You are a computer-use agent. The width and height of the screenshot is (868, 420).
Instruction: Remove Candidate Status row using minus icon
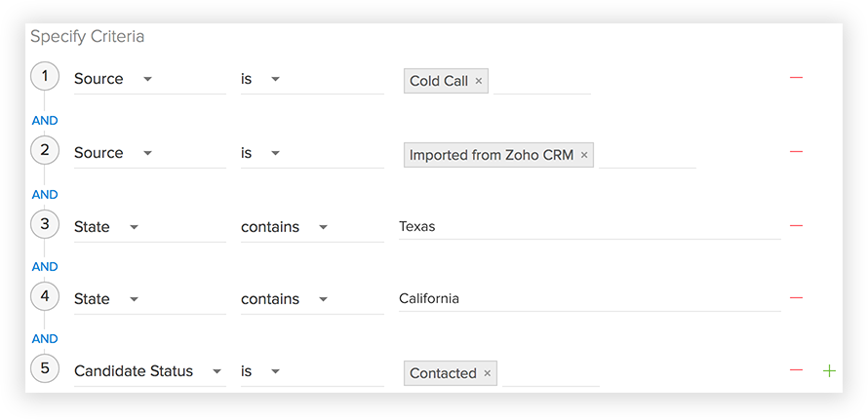click(x=796, y=371)
